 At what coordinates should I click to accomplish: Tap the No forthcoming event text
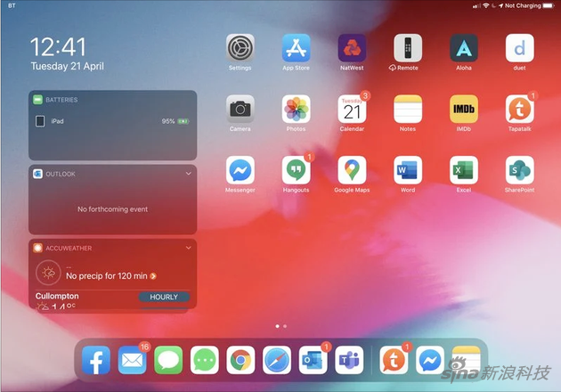112,209
